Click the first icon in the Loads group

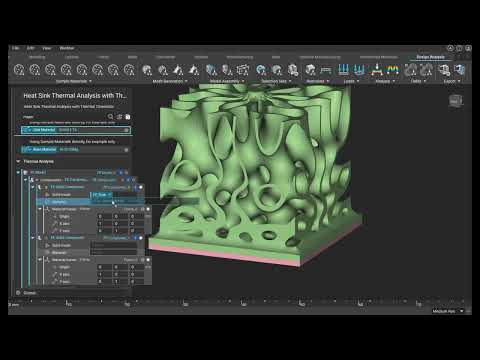click(343, 70)
